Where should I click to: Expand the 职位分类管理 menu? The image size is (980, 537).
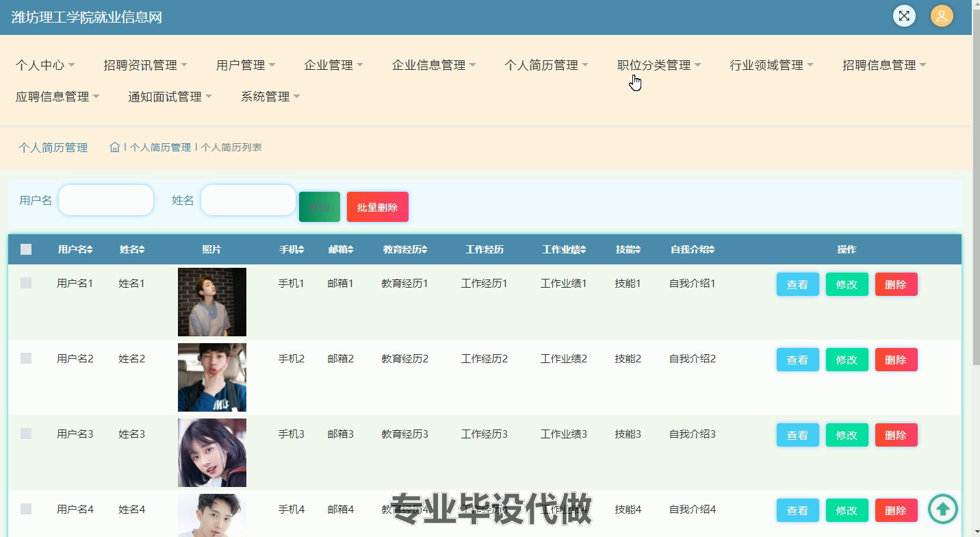[659, 65]
